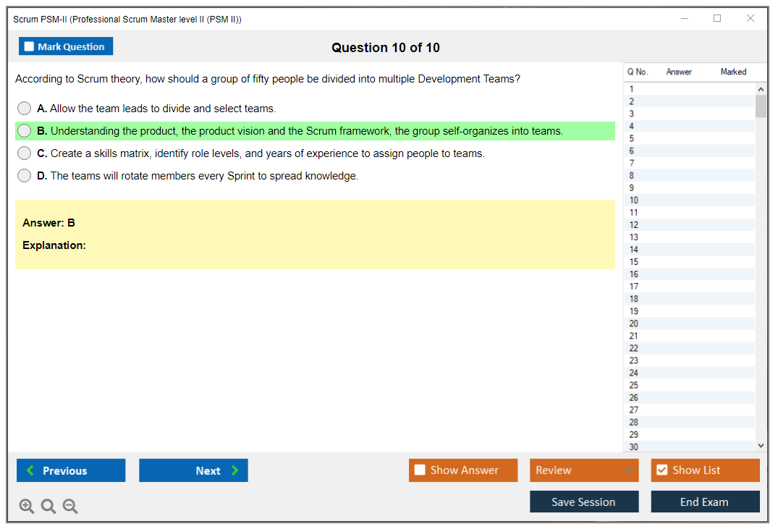
Task: Click the zoom out magnifier icon
Action: pyautogui.click(x=70, y=507)
